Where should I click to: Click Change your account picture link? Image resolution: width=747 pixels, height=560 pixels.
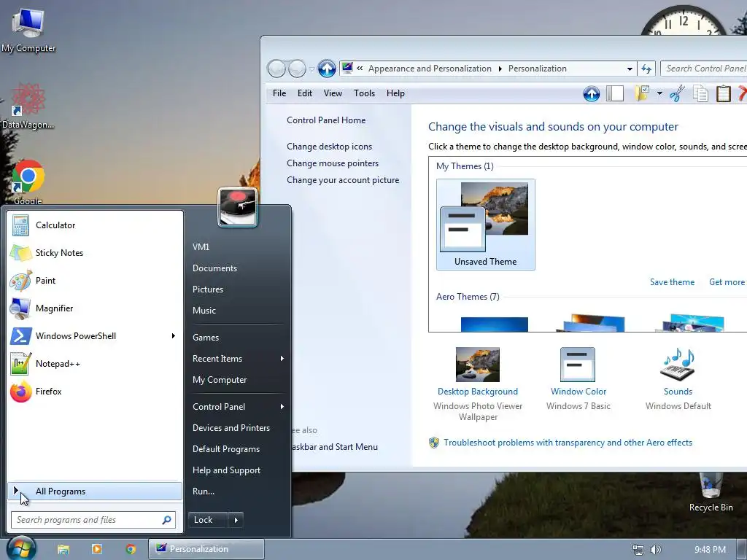(343, 180)
